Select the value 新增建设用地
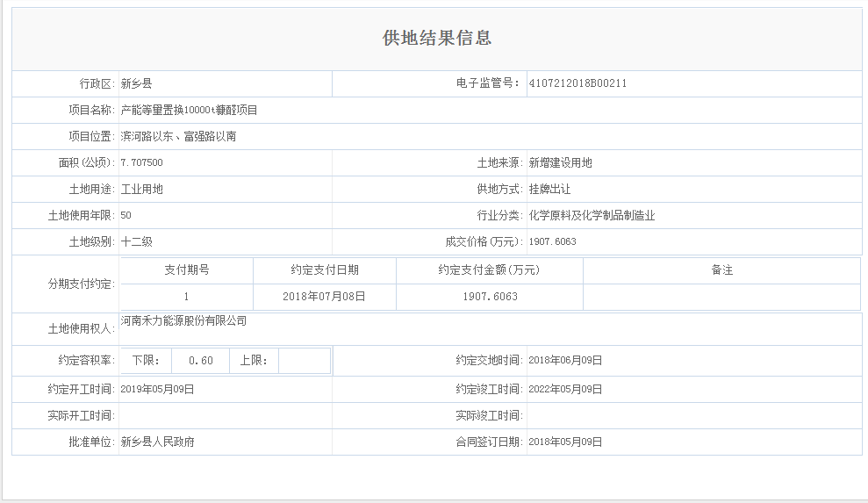Image resolution: width=868 pixels, height=503 pixels. point(560,162)
